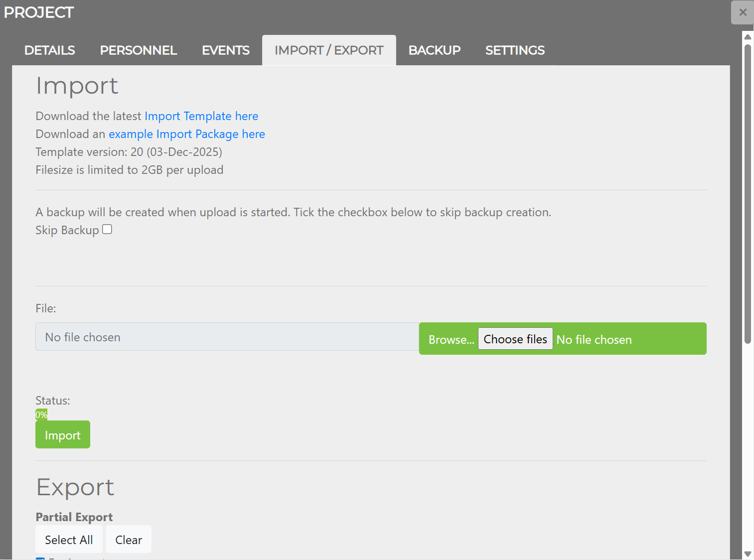Viewport: 754px width, 560px height.
Task: Click the scrollbar up arrow
Action: pos(748,37)
